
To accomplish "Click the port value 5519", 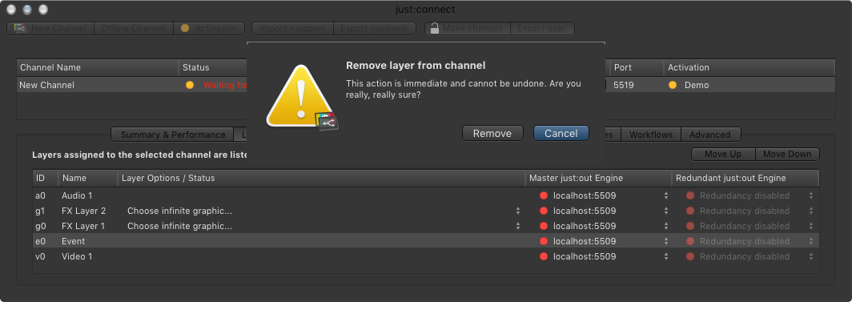I will click(623, 86).
